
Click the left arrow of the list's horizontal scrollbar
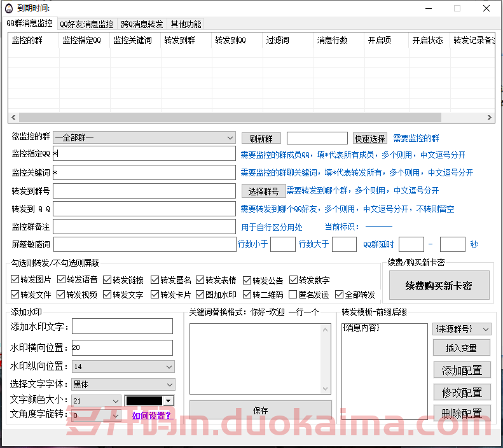point(13,118)
